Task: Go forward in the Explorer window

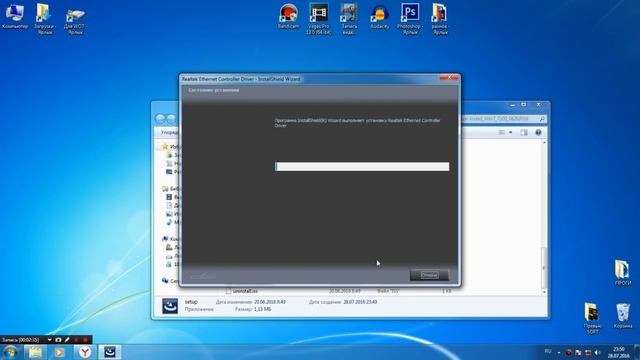Action: pos(171,119)
